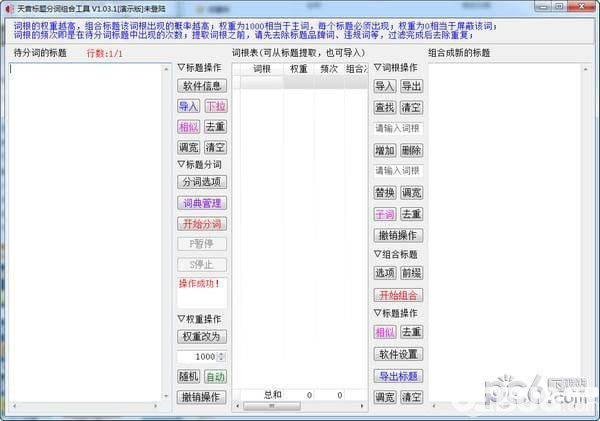
Task: Click the 查找 find button
Action: tap(385, 108)
